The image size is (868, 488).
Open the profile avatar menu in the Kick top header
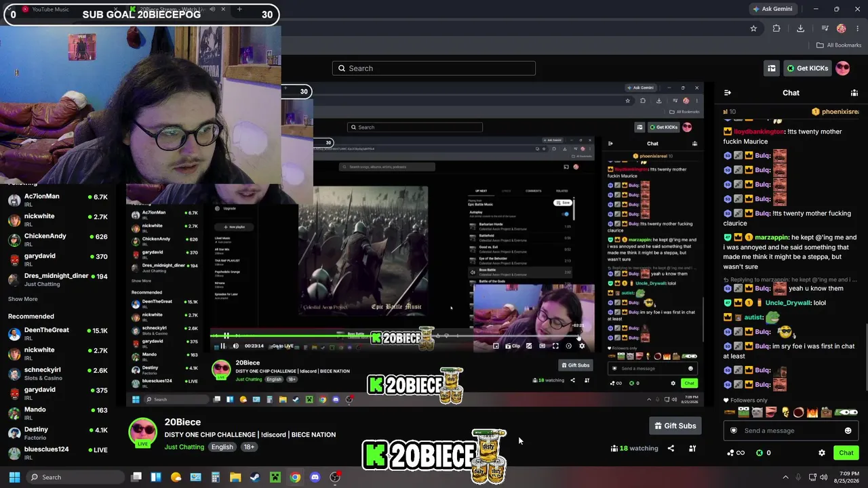(842, 68)
